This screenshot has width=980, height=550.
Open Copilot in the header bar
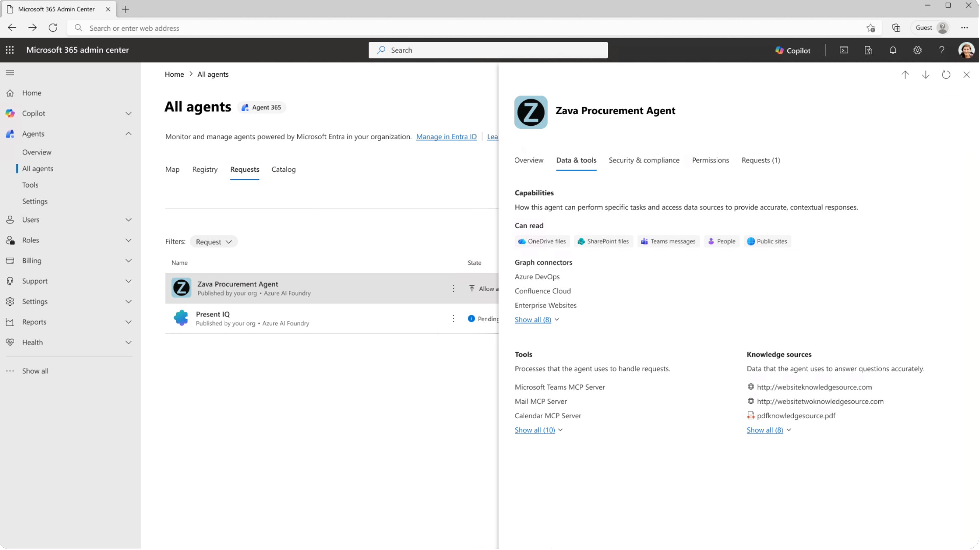click(x=793, y=50)
